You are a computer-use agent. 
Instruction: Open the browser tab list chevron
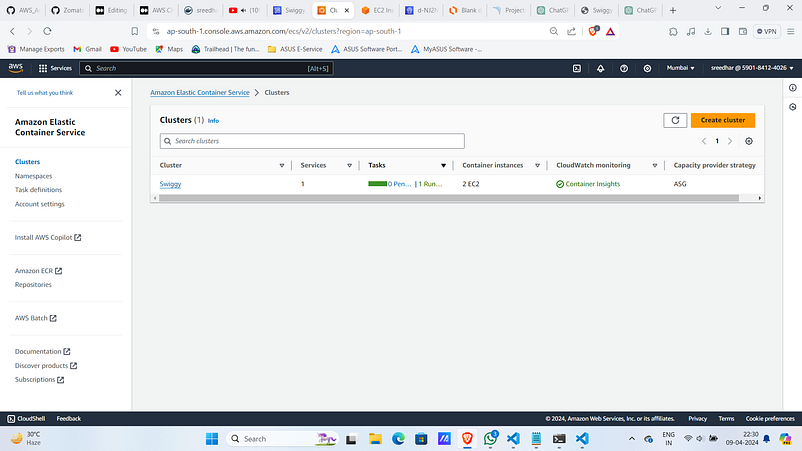718,8
